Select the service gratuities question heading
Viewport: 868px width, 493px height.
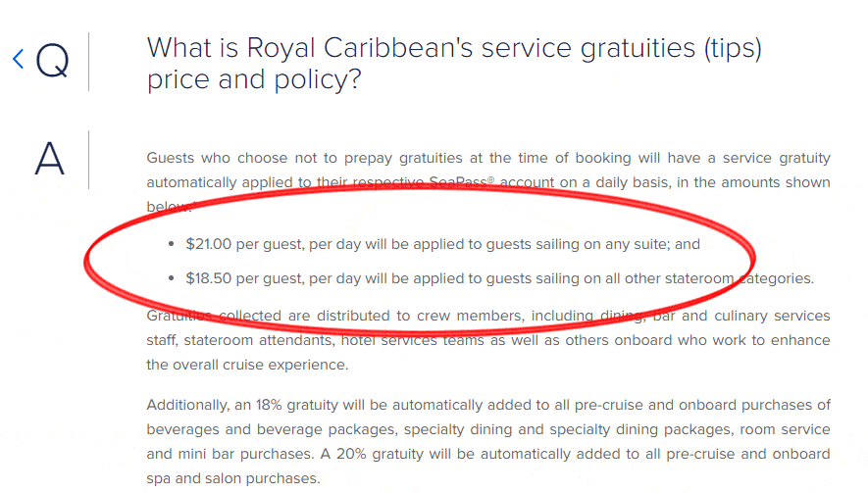tap(454, 63)
